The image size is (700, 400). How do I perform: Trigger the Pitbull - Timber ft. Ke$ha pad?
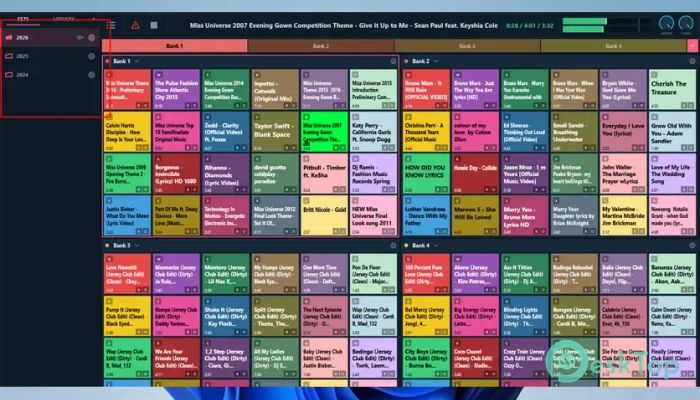(324, 174)
